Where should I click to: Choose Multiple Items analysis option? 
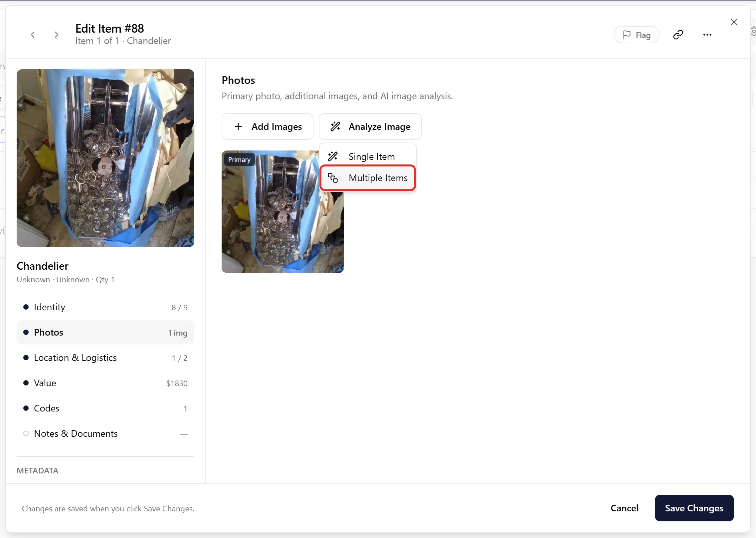tap(368, 178)
